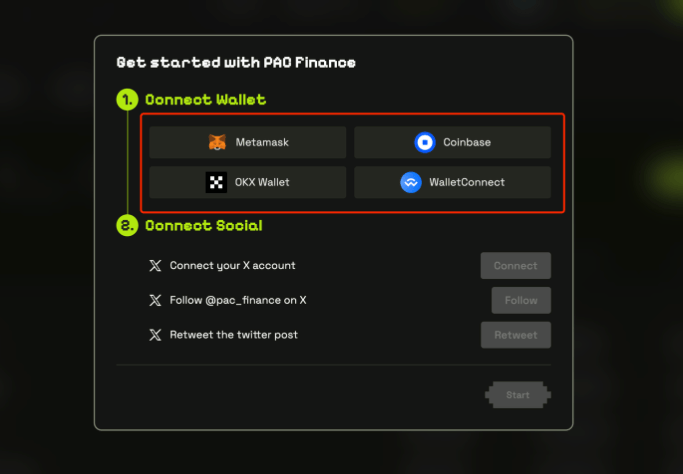Select Coinbase as wallet
Viewport: 683px width, 474px height.
point(452,142)
